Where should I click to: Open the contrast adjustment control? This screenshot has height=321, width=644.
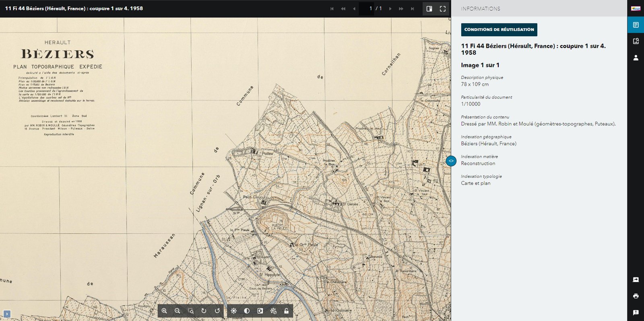(x=247, y=311)
